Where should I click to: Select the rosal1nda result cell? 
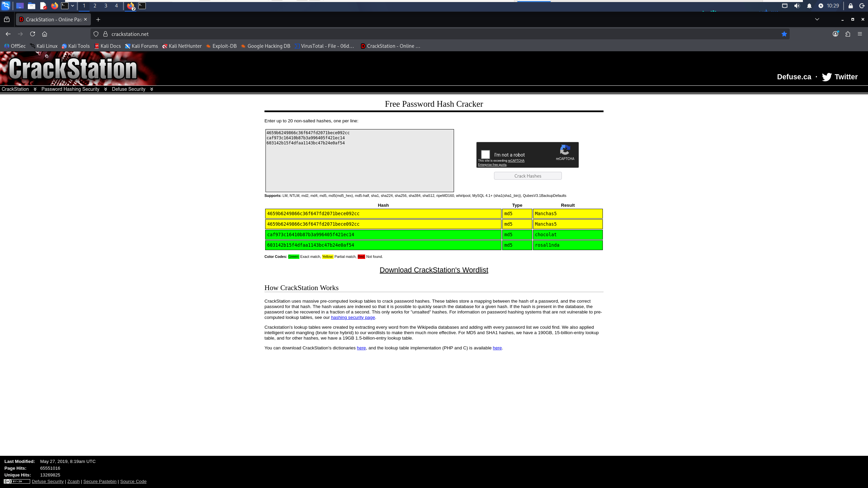click(x=568, y=245)
